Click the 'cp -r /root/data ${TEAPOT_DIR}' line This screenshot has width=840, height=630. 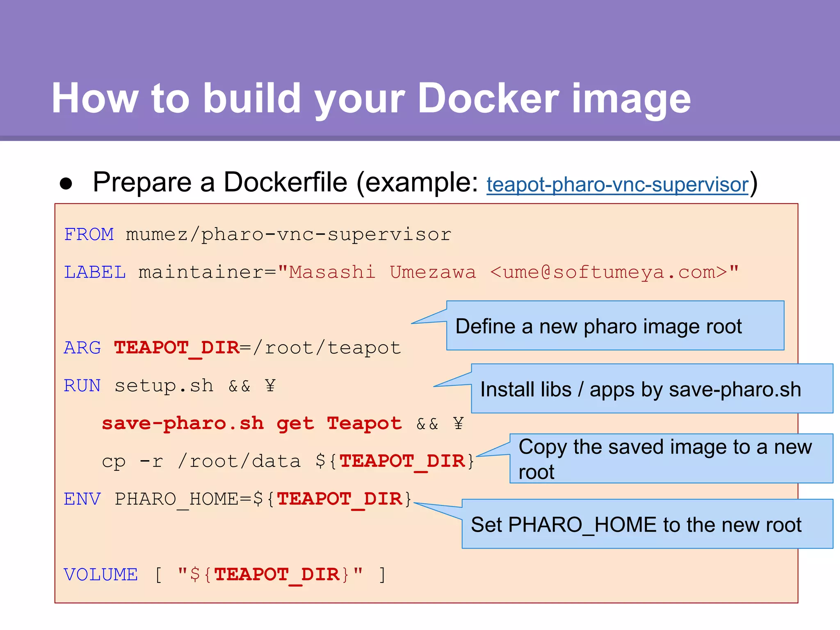[288, 461]
